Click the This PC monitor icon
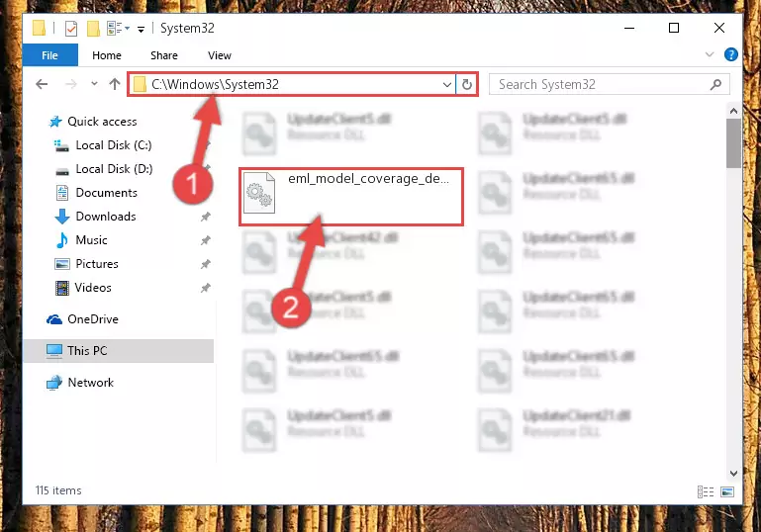Image resolution: width=761 pixels, height=532 pixels. tap(53, 351)
